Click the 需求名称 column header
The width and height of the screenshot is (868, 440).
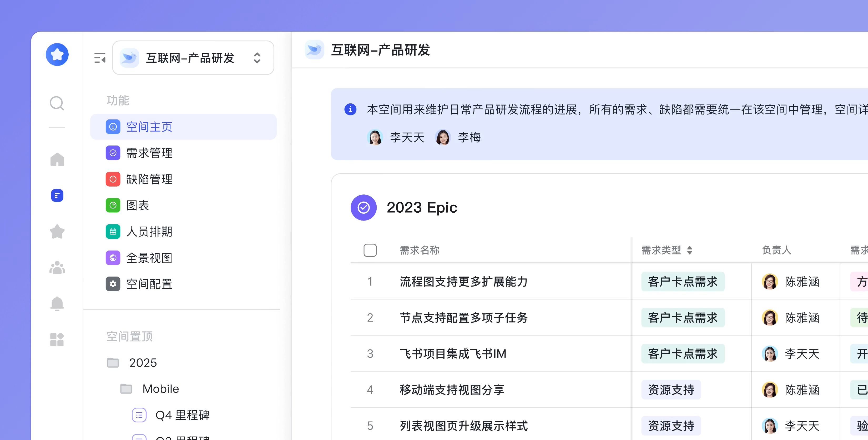(420, 250)
